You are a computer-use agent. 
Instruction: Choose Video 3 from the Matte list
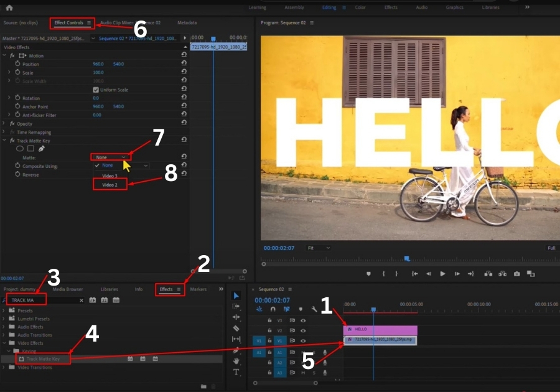pyautogui.click(x=110, y=175)
